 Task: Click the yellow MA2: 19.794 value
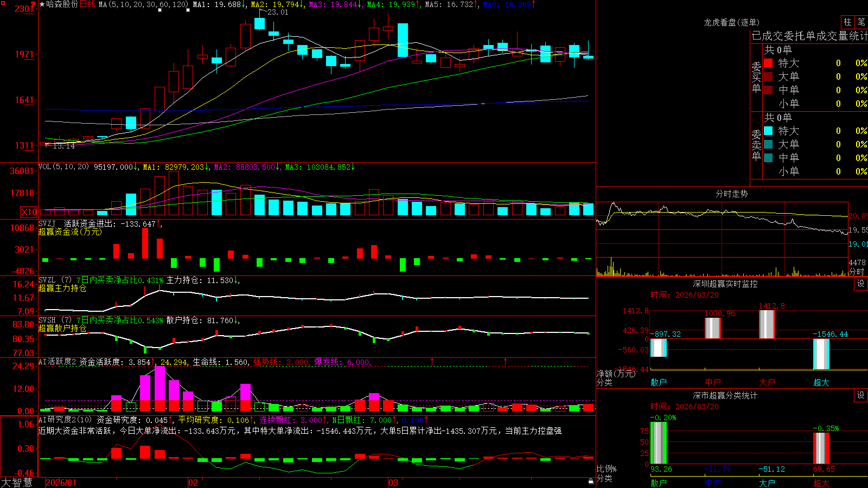point(276,4)
